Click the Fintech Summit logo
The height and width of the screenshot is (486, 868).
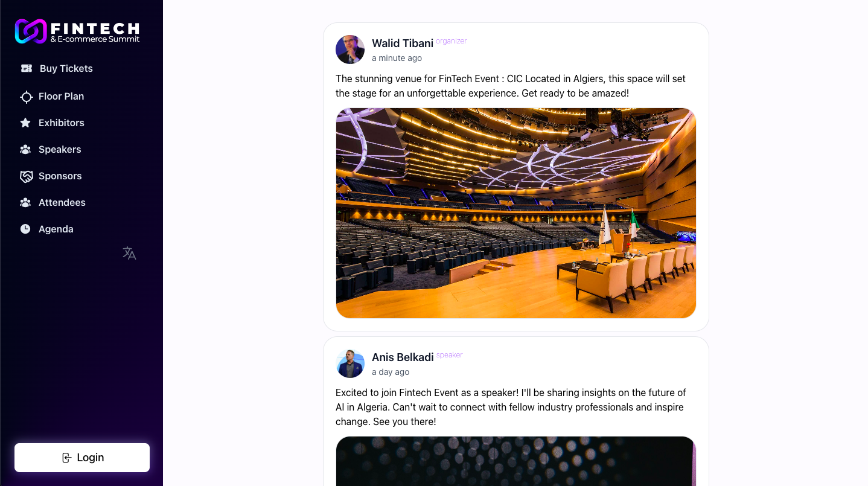point(77,31)
